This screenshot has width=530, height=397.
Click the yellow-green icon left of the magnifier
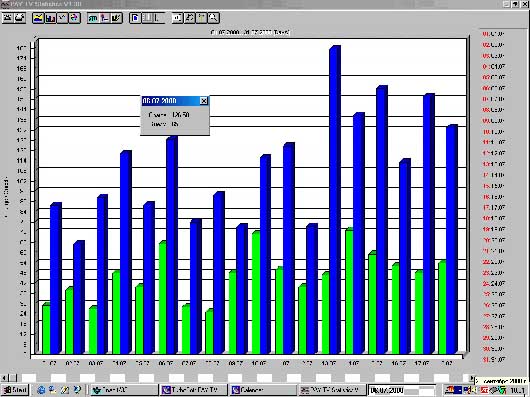click(x=201, y=18)
